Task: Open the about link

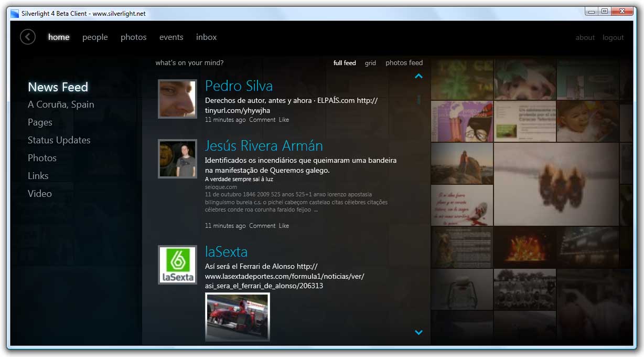Action: pos(585,37)
